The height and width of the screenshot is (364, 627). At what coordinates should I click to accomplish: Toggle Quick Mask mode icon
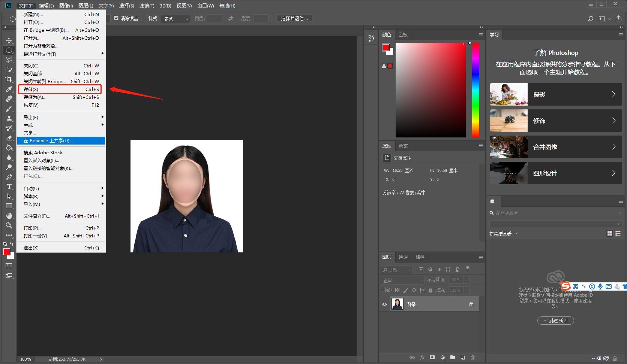tap(9, 266)
